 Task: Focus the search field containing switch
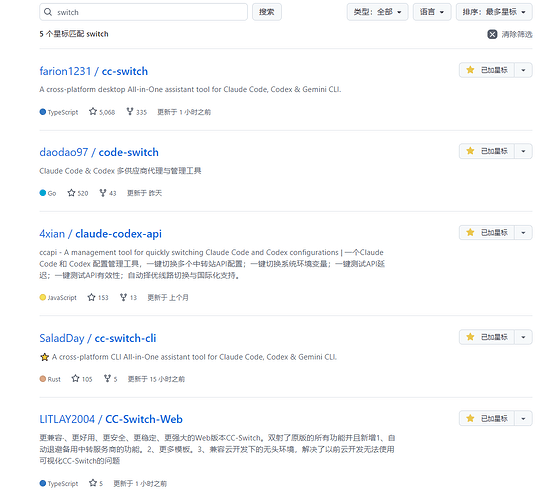coord(143,12)
